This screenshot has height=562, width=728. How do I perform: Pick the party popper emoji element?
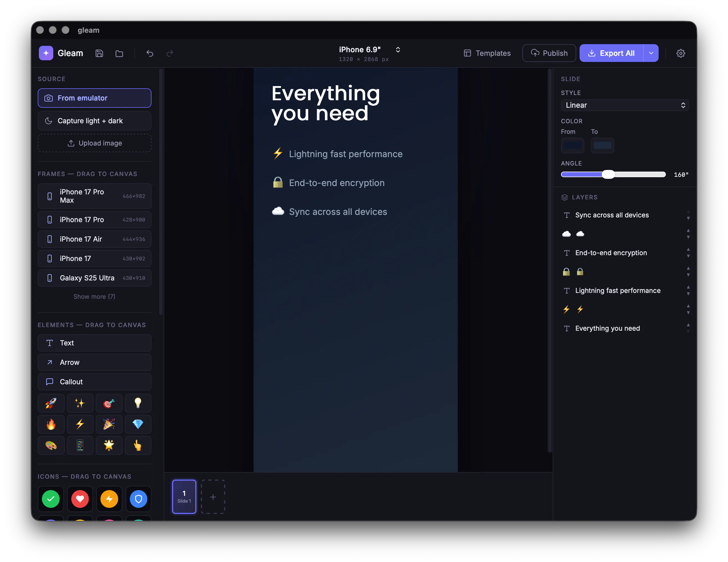tap(109, 424)
